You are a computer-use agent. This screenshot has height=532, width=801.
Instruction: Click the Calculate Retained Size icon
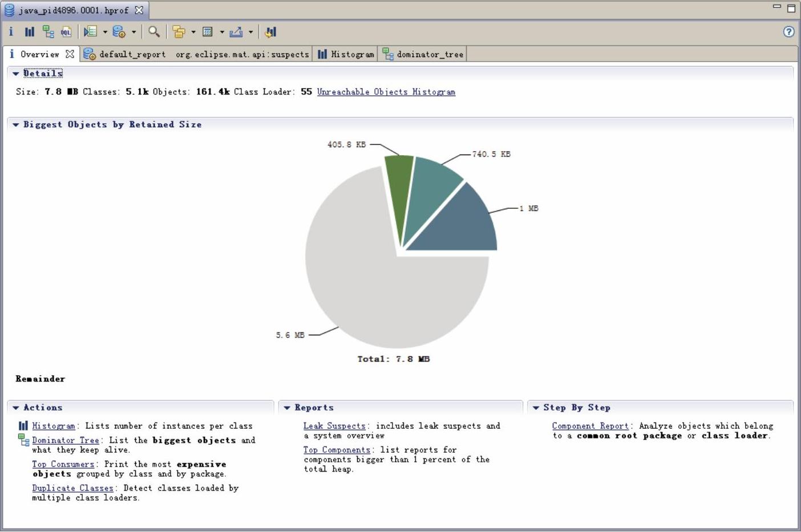click(208, 32)
